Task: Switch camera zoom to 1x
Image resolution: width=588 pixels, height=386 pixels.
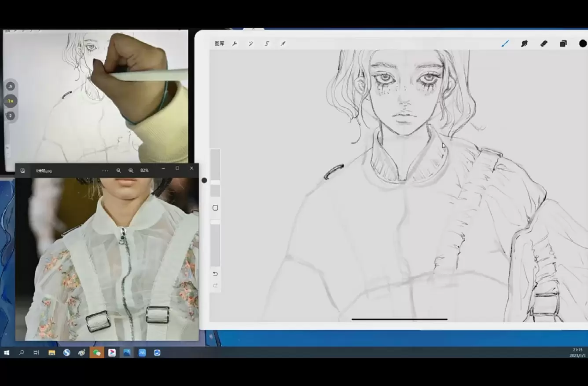Action: coord(11,101)
